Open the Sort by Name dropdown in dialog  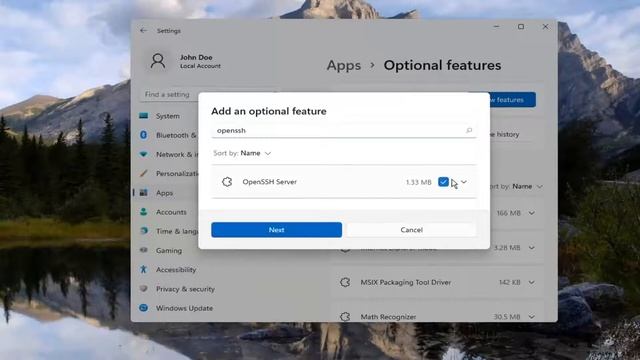point(242,153)
